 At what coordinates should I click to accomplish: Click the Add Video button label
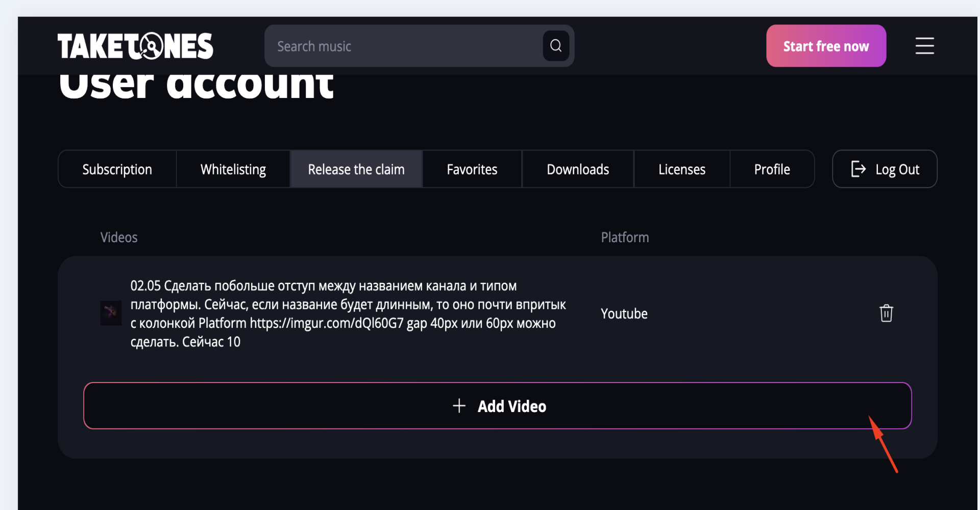(x=511, y=406)
